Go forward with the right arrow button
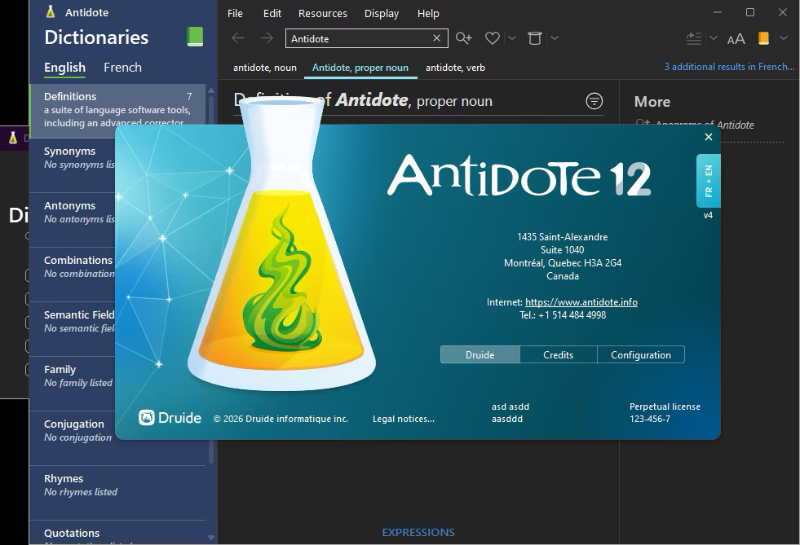The image size is (800, 545). [x=266, y=38]
